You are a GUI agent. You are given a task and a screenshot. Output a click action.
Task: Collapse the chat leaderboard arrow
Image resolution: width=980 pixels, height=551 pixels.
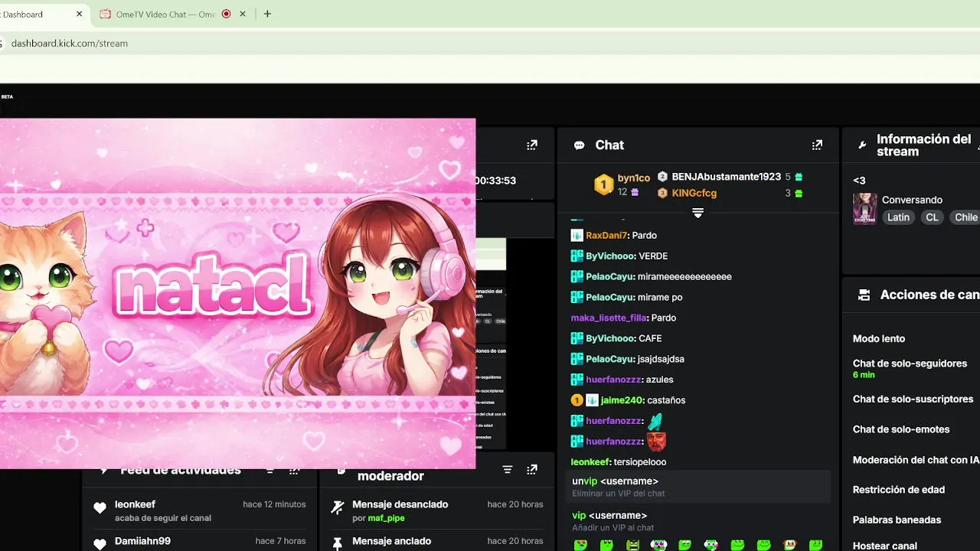pyautogui.click(x=697, y=213)
